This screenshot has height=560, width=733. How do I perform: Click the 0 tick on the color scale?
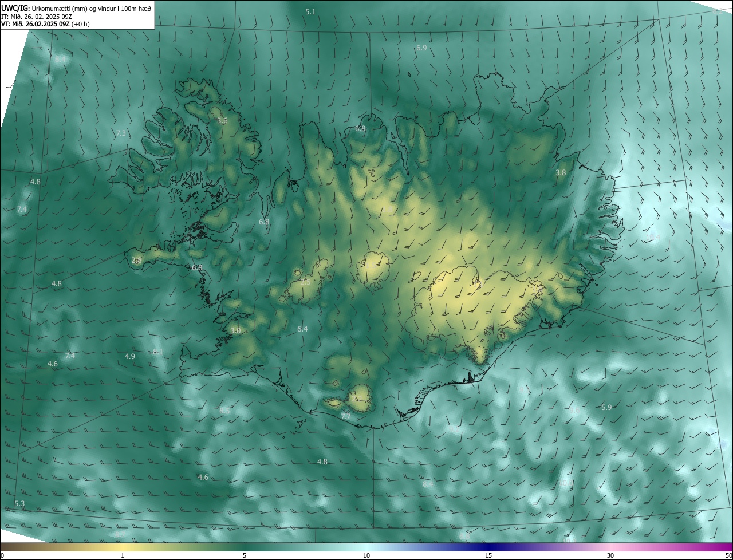pyautogui.click(x=2, y=555)
